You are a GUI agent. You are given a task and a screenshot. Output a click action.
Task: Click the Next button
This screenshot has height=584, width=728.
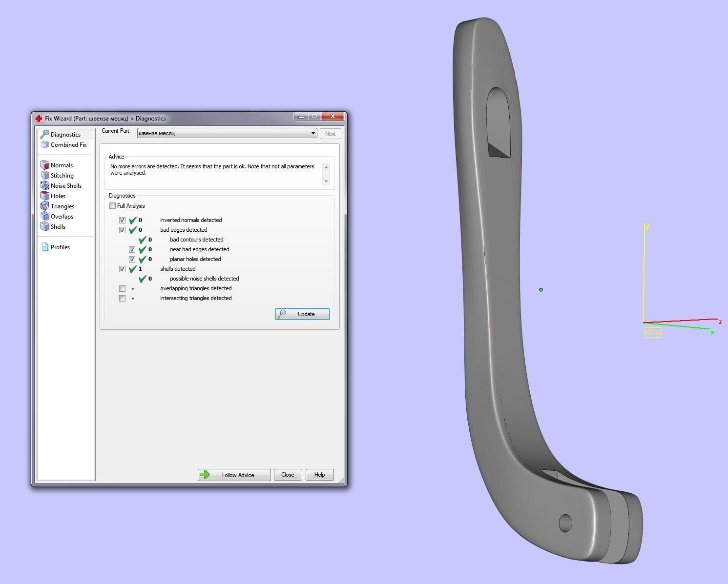330,133
